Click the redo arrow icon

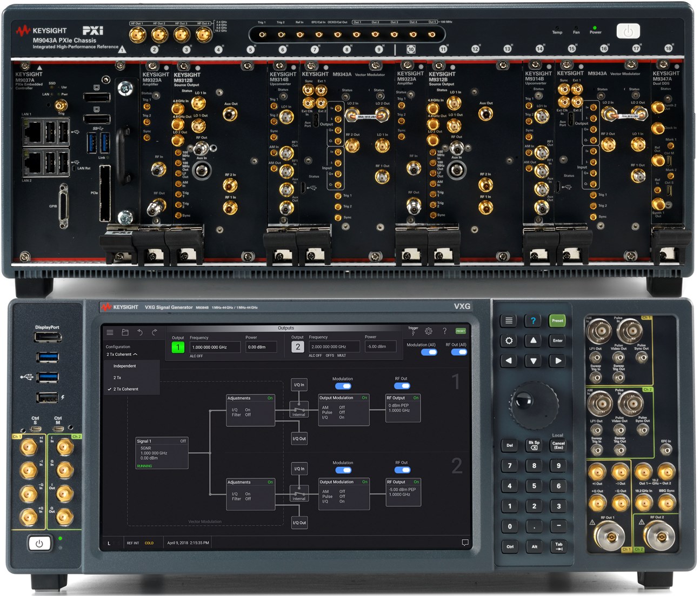(155, 332)
